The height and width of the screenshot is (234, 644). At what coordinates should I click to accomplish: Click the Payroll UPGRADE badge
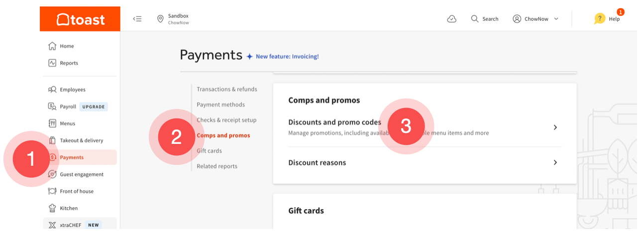point(94,107)
